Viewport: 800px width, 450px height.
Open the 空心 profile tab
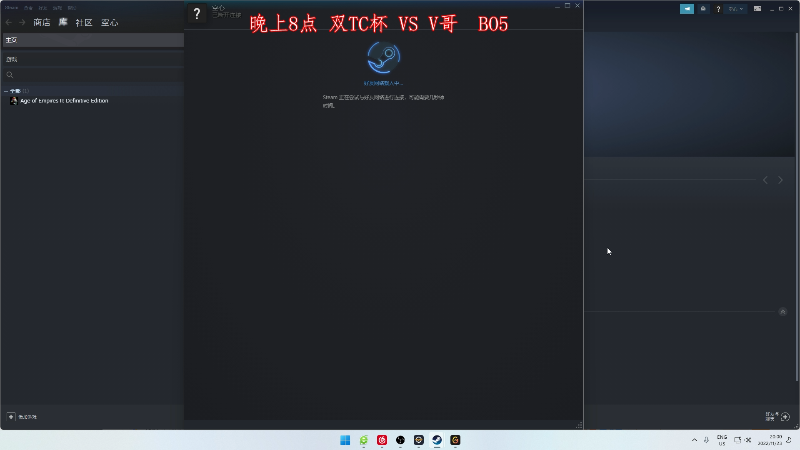click(109, 22)
